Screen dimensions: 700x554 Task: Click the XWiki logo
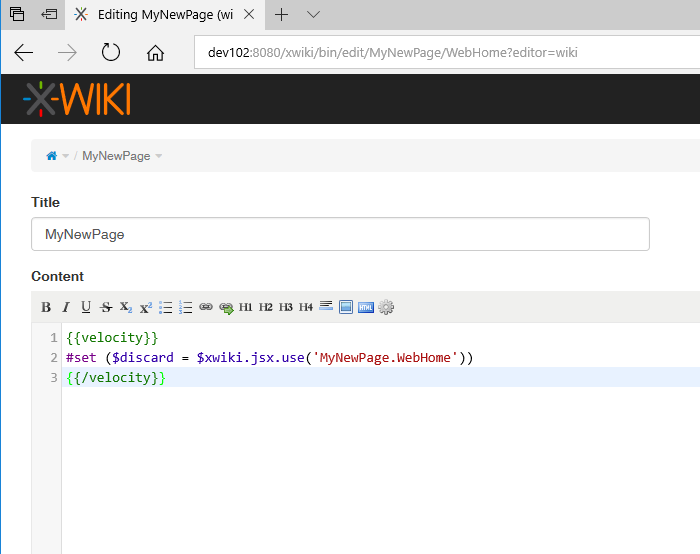[77, 99]
